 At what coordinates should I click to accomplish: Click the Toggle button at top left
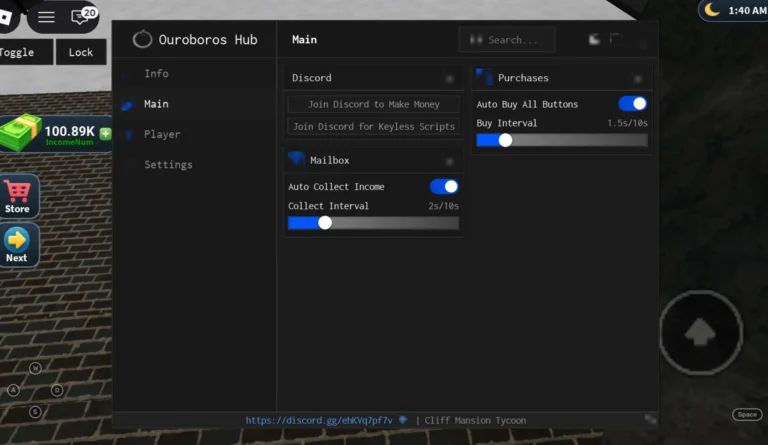(x=25, y=52)
